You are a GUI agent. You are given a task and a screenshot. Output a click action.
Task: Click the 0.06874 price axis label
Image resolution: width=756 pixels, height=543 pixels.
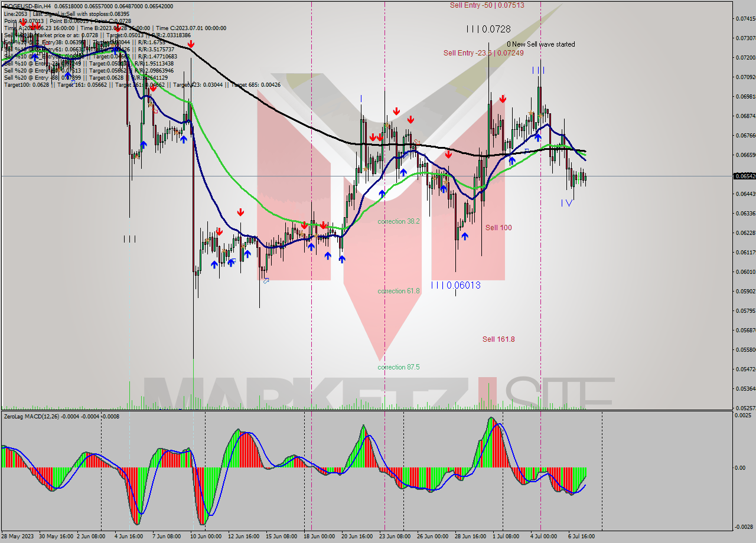click(x=745, y=116)
